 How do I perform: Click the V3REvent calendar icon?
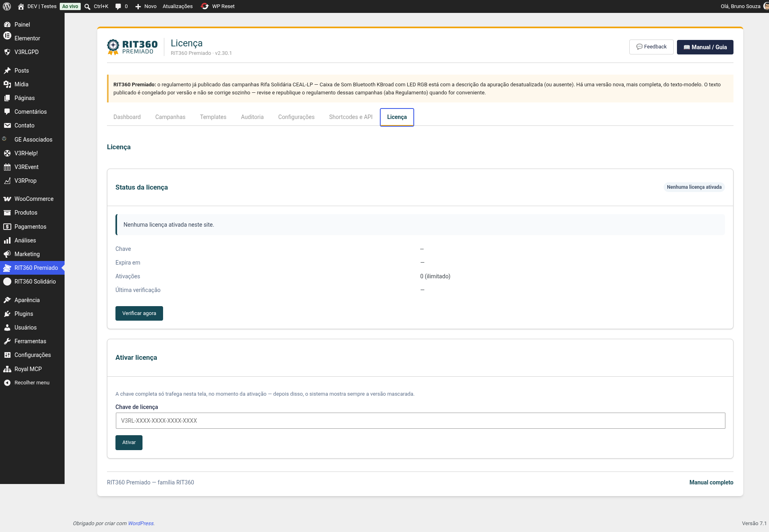[7, 167]
